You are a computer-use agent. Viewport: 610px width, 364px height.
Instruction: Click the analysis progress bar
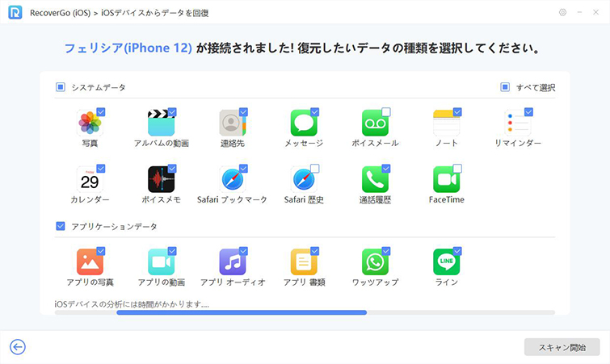305,312
